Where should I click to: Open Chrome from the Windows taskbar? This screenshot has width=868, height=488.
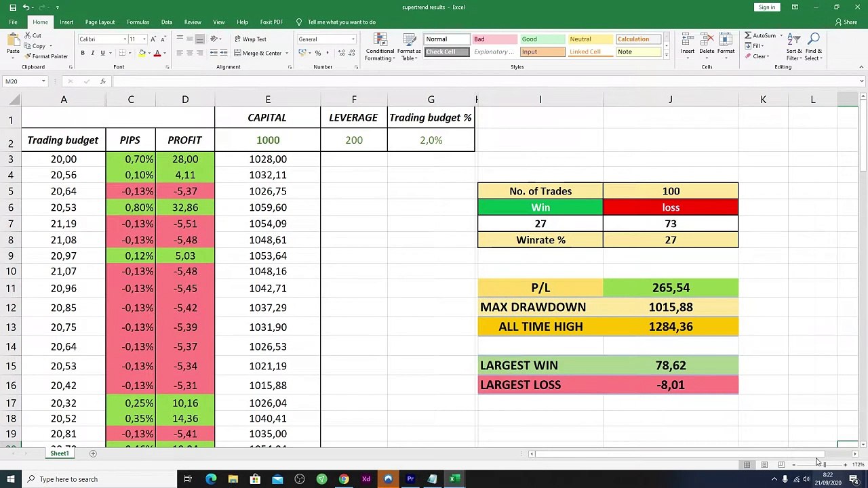[344, 479]
